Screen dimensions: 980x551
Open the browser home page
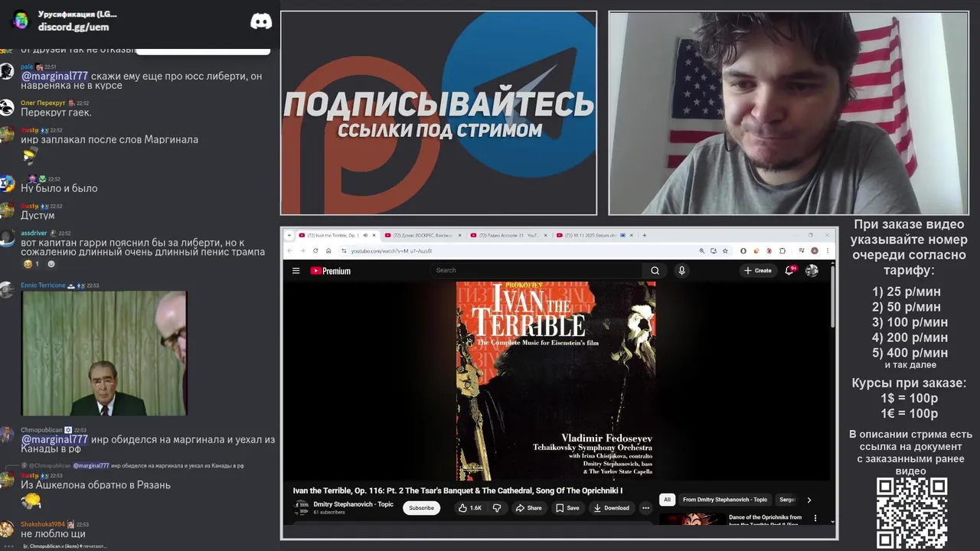point(328,250)
